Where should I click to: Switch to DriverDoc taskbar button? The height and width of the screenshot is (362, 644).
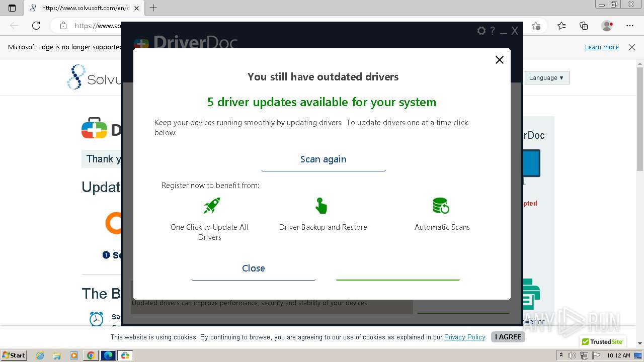[125, 355]
